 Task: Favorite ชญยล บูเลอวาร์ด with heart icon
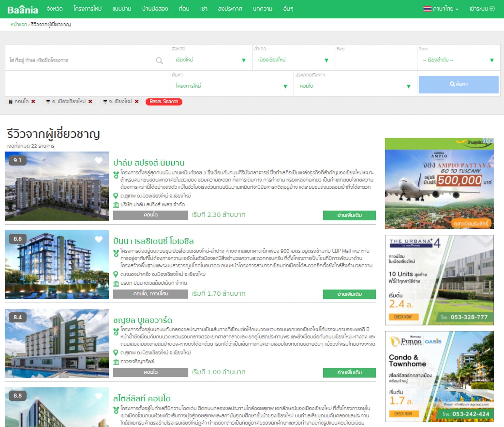(99, 318)
